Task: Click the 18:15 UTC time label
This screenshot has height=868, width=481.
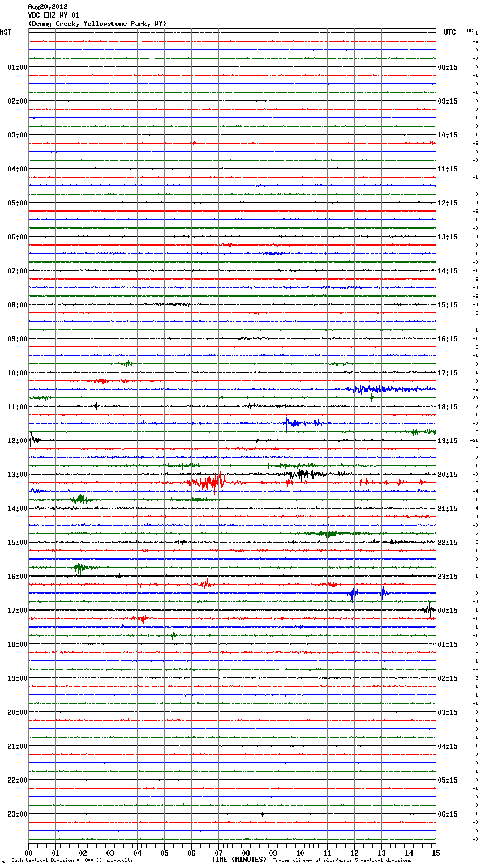Action: [448, 407]
